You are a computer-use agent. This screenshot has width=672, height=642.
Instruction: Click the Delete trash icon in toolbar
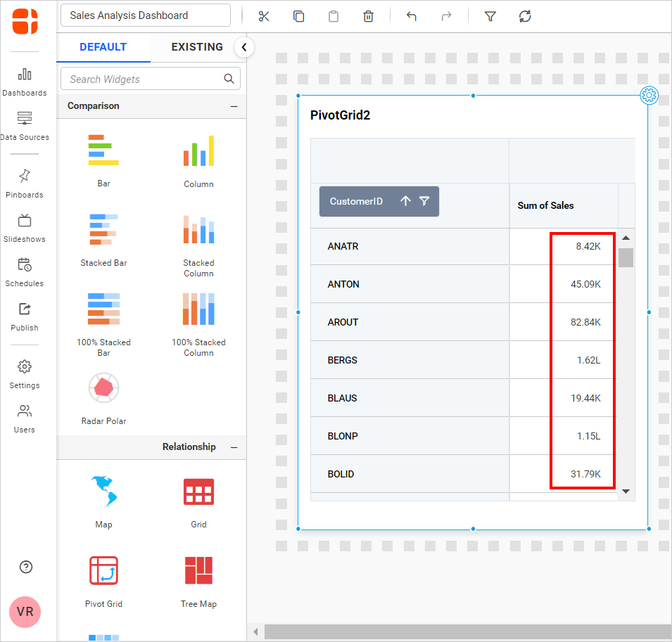coord(368,16)
